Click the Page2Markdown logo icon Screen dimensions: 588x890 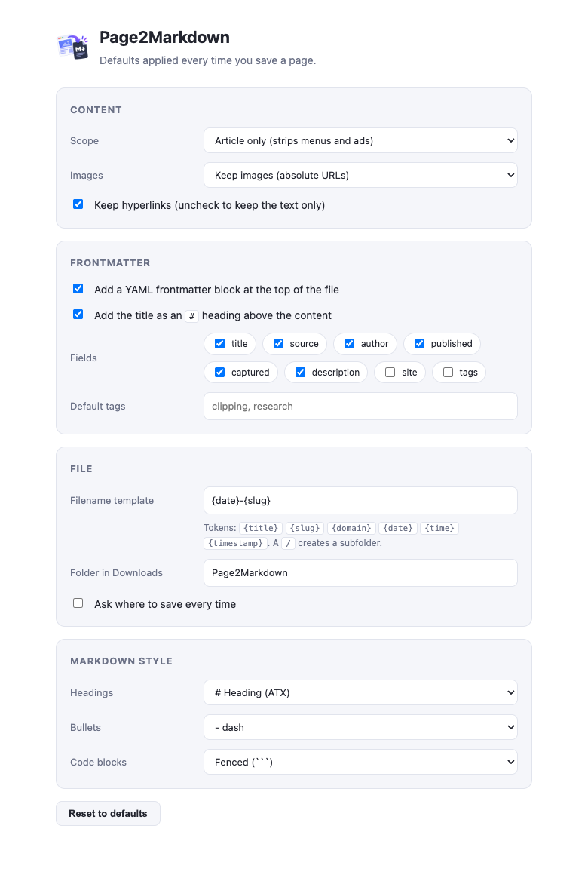pyautogui.click(x=72, y=47)
